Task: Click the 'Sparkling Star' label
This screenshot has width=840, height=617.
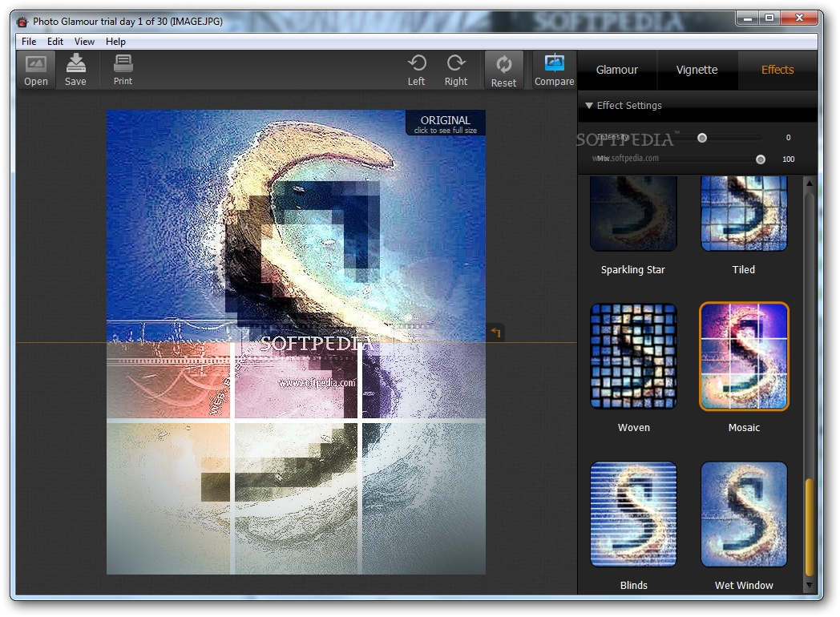Action: pos(632,270)
